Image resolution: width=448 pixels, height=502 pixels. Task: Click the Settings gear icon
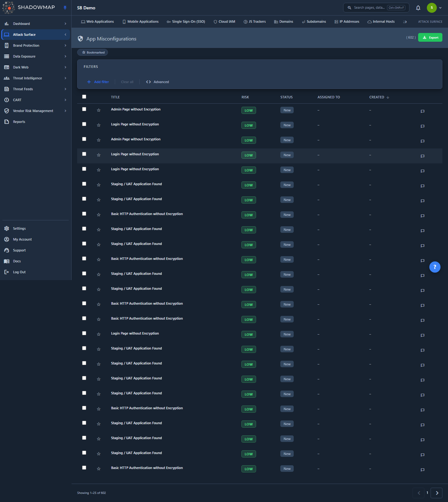(x=7, y=228)
